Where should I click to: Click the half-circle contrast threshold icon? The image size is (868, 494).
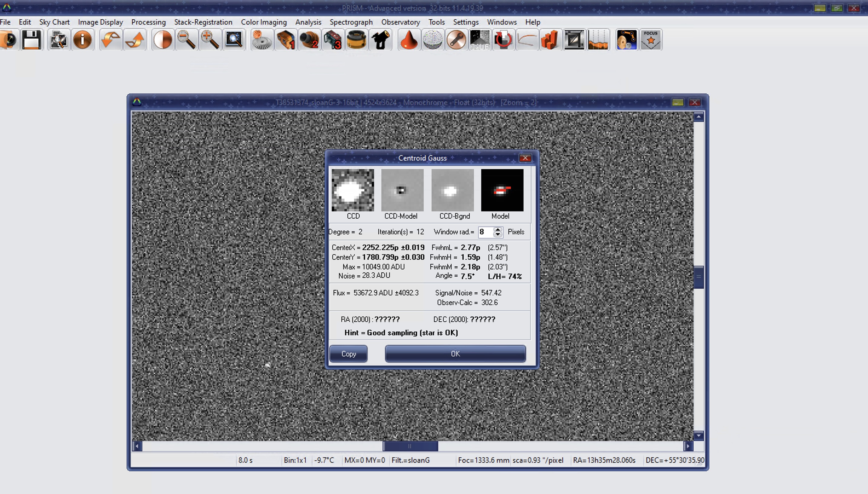click(x=163, y=40)
